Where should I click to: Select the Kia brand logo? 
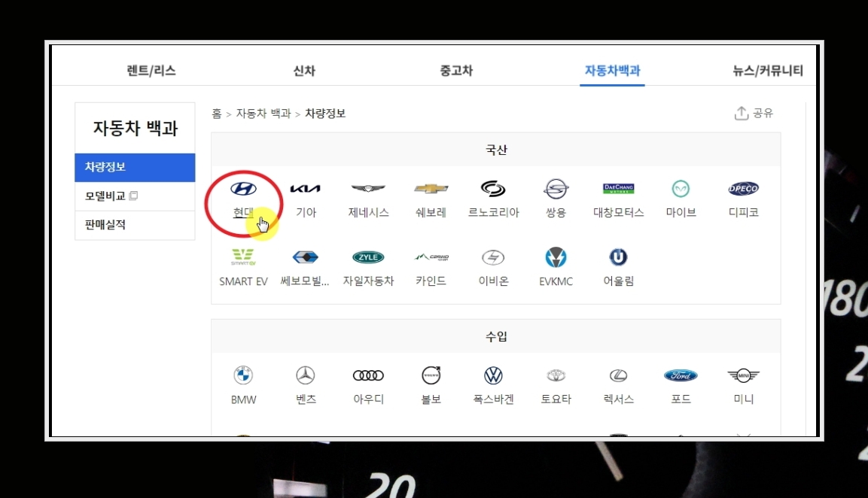pos(306,189)
